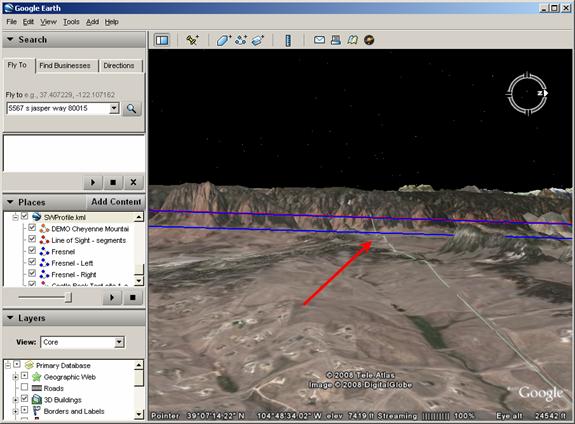Click the 3D Buildings layer icon
575x424 pixels.
click(x=37, y=399)
